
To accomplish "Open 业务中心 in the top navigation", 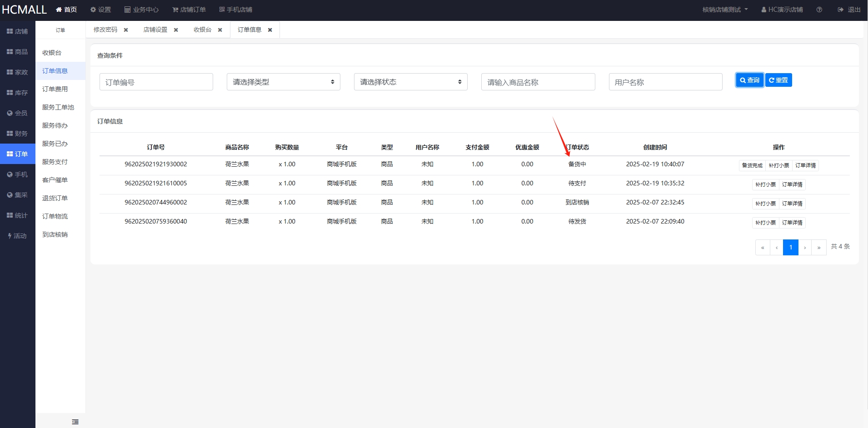I will point(141,10).
